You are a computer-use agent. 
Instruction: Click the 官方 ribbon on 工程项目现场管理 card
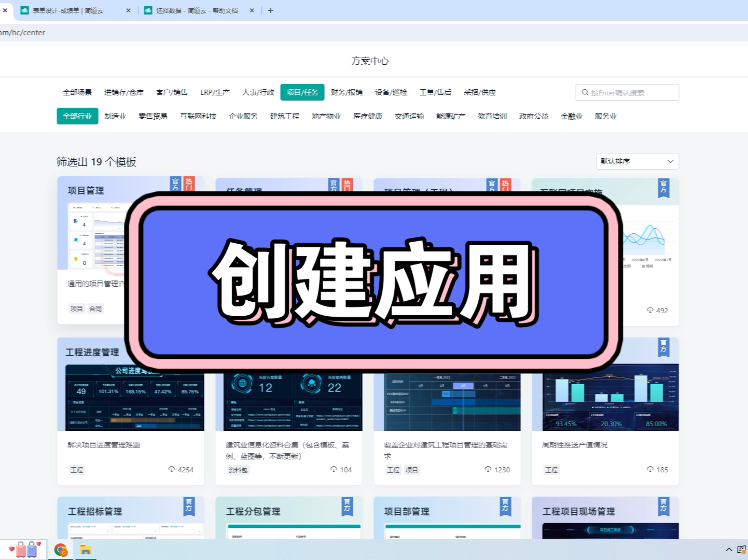(x=663, y=507)
